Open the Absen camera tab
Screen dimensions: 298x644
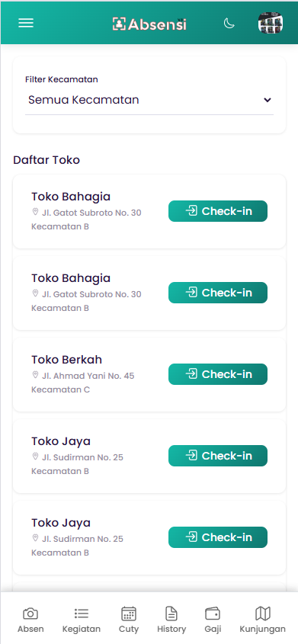[30, 620]
